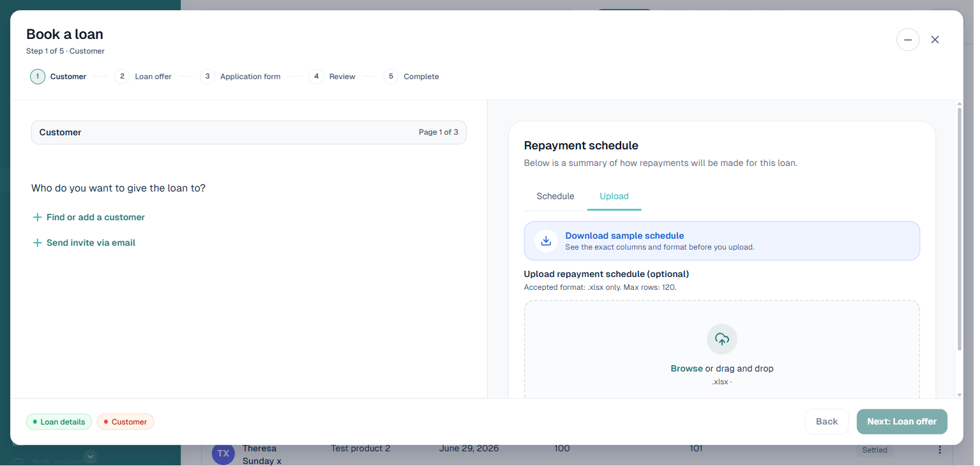Click the Theresa Sunday x name cell

262,455
